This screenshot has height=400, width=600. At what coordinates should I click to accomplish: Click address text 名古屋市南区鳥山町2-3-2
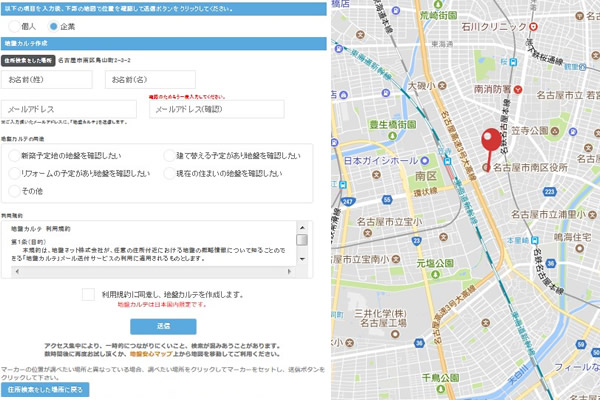click(94, 60)
